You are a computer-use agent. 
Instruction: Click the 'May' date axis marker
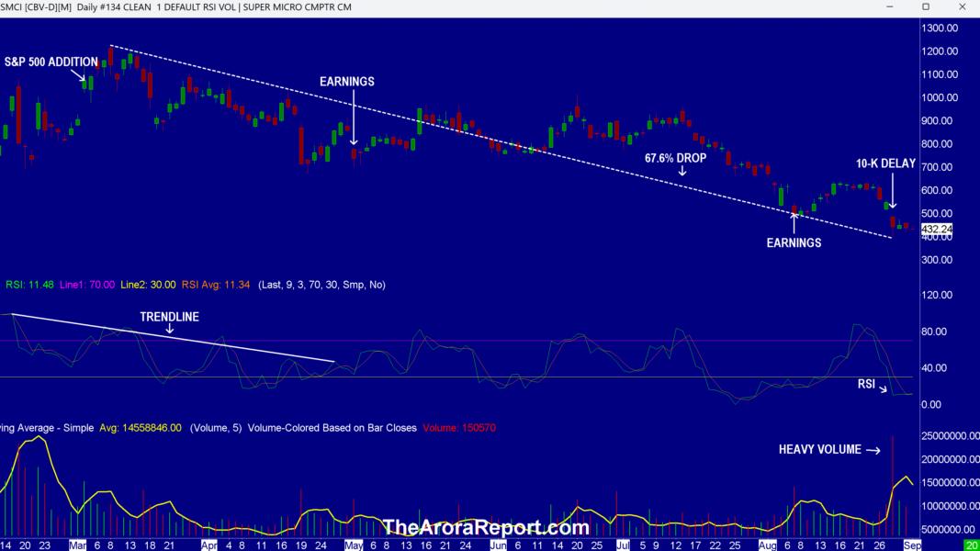point(354,545)
